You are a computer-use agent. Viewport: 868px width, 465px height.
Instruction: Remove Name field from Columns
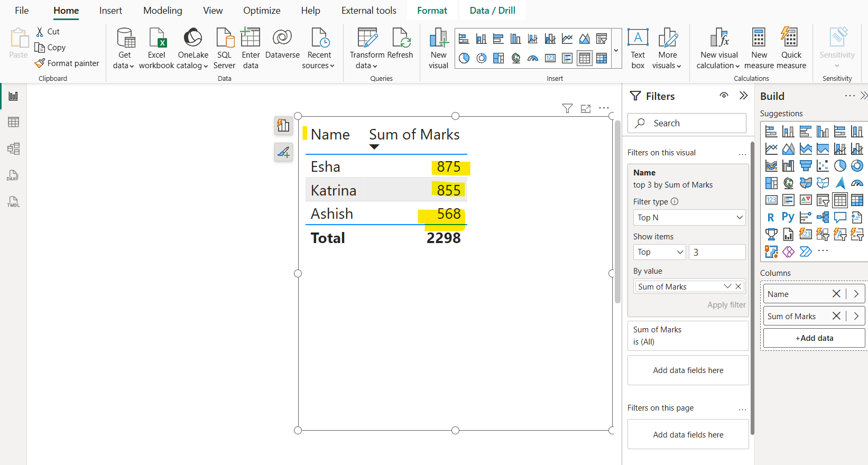pyautogui.click(x=836, y=294)
